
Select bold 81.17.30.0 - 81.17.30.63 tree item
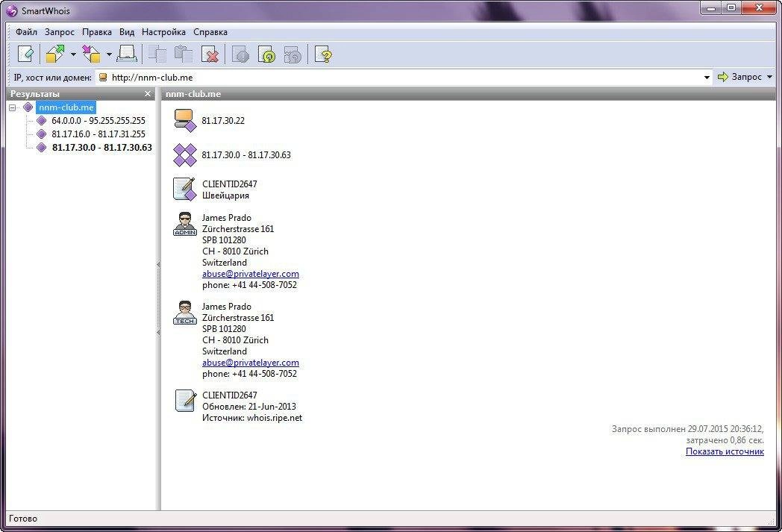(x=101, y=148)
